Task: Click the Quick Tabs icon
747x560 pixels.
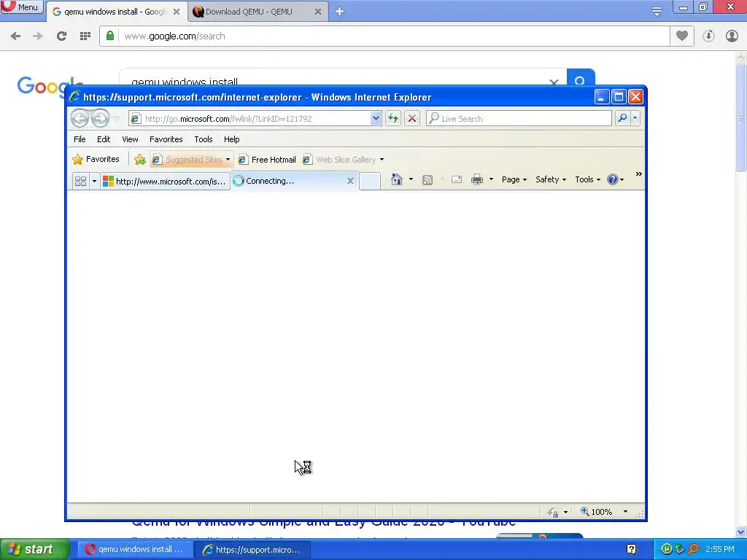Action: (80, 181)
